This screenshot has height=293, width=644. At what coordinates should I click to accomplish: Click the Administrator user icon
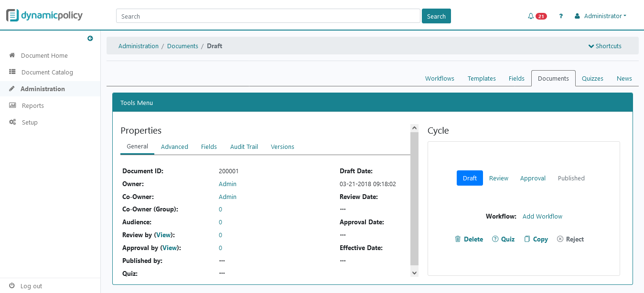tap(577, 16)
